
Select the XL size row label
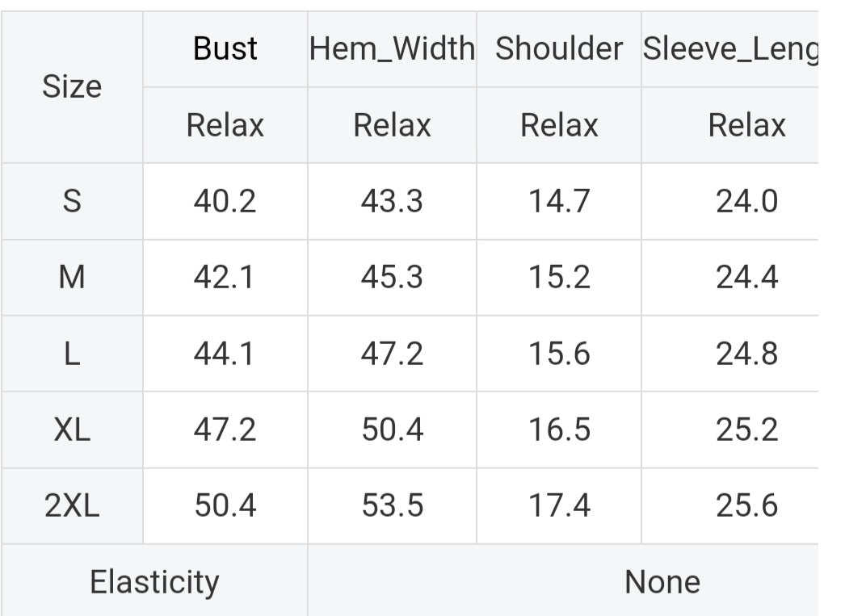point(72,430)
